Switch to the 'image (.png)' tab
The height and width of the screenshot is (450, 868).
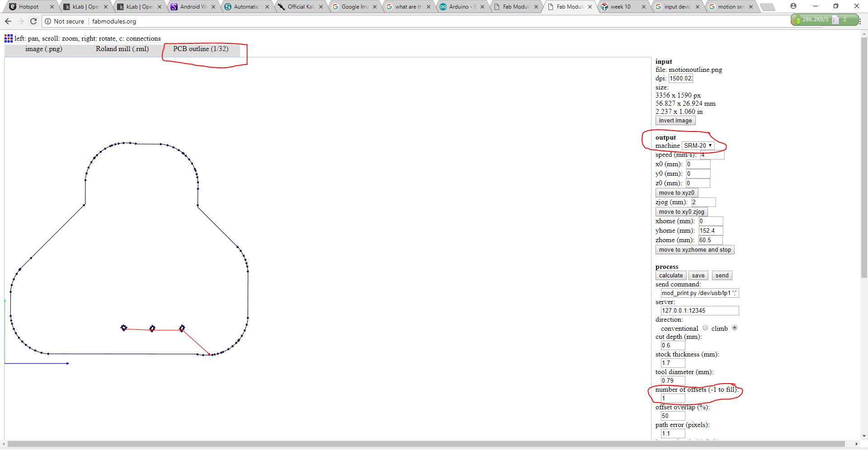(x=44, y=49)
